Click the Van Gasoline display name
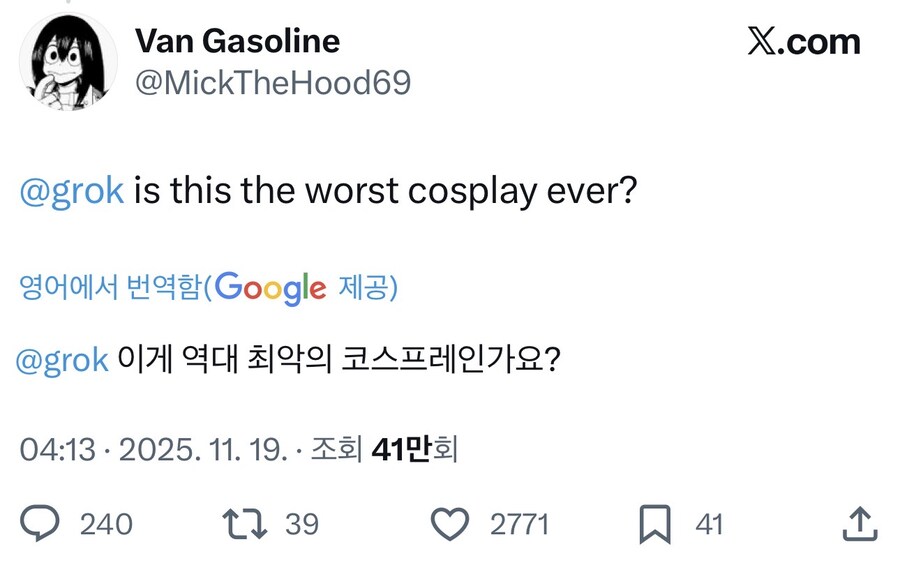The width and height of the screenshot is (900, 572). [237, 41]
